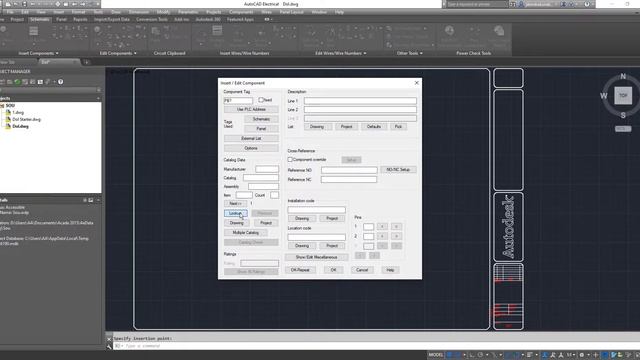Click Pick in the Description list row
This screenshot has height=360, width=640.
point(398,127)
